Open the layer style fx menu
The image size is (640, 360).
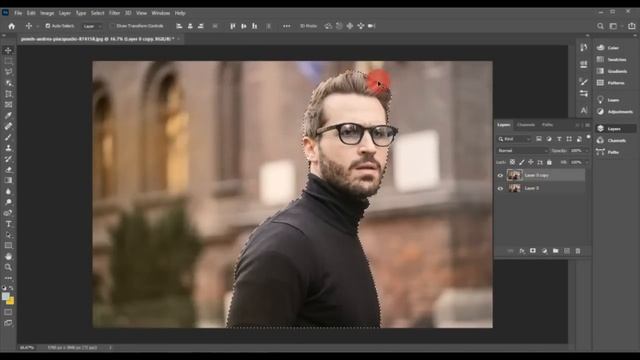tap(522, 251)
